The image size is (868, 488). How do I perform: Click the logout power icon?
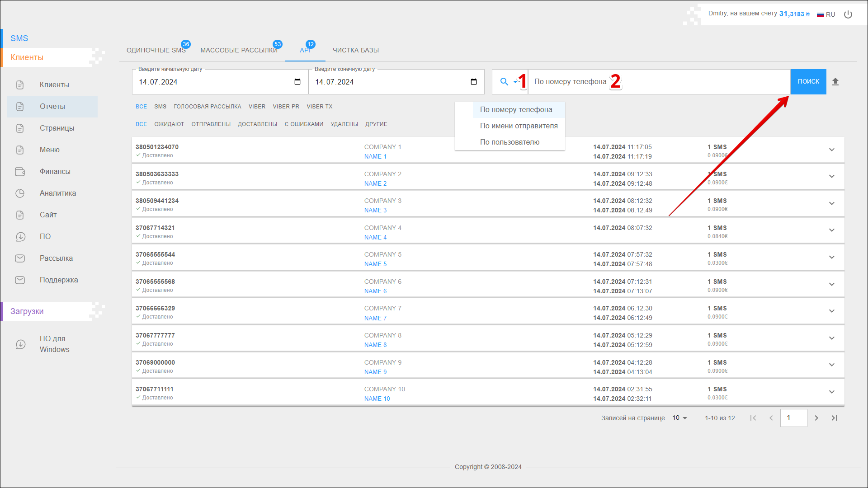point(848,14)
